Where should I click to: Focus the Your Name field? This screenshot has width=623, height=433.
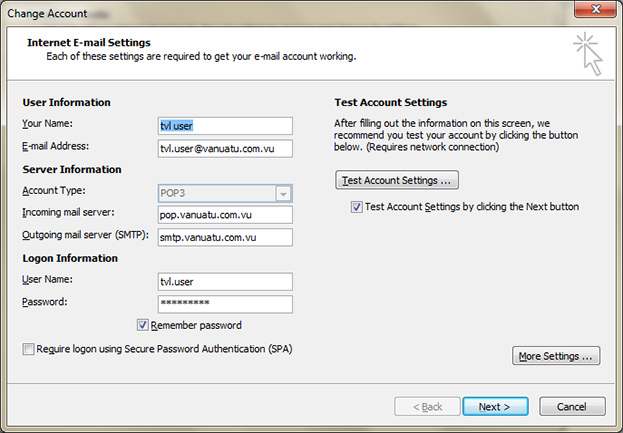(225, 126)
